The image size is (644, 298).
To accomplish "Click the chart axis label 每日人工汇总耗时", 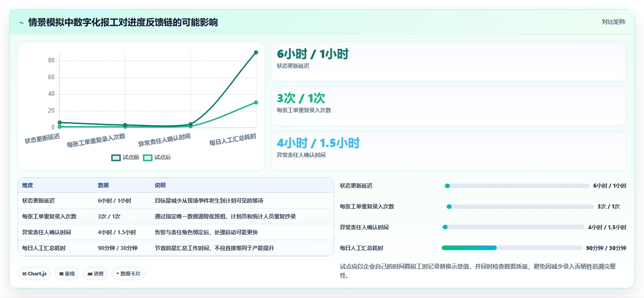I will (233, 140).
